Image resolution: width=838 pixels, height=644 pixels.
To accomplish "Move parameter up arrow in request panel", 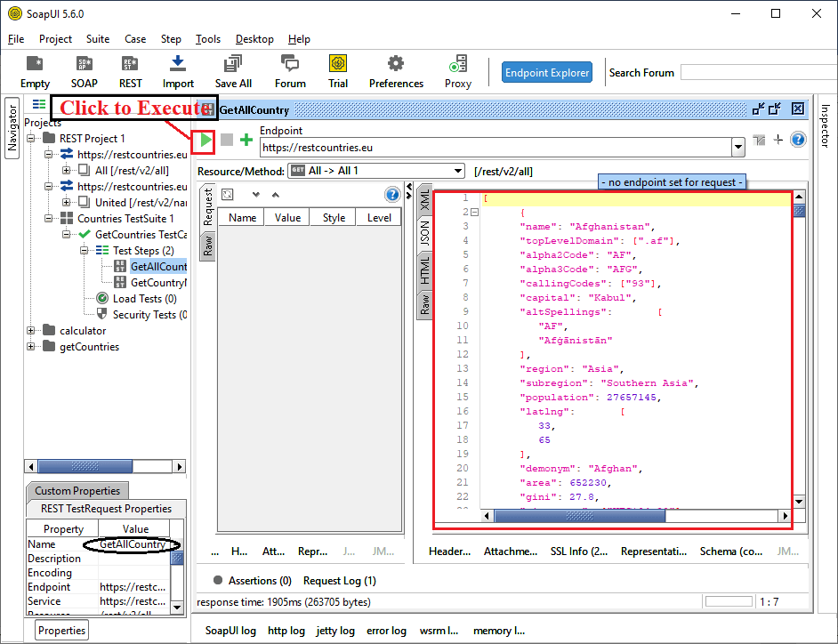I will [x=275, y=195].
